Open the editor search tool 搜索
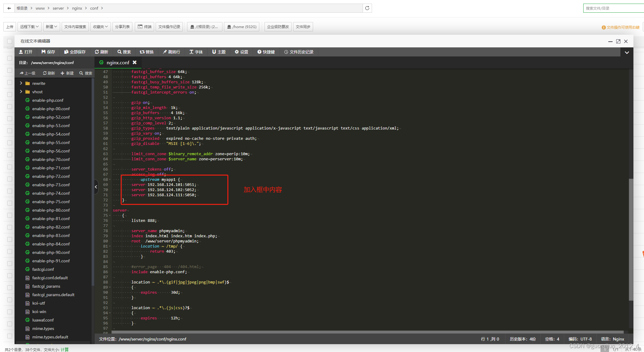644x352 pixels. pos(124,52)
